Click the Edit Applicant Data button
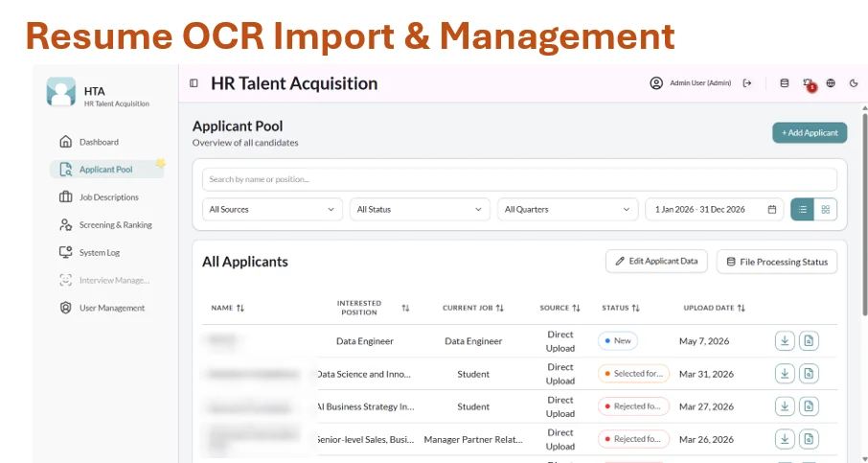868x463 pixels. [656, 262]
